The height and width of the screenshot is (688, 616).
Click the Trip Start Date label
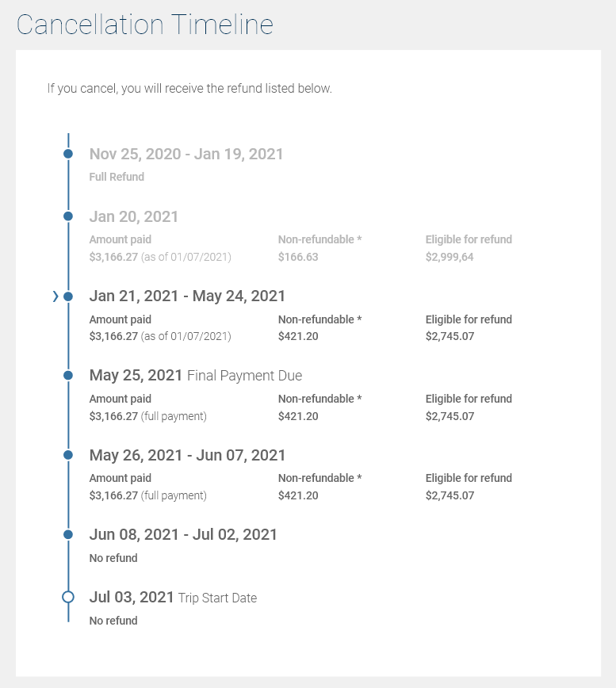[x=217, y=598]
